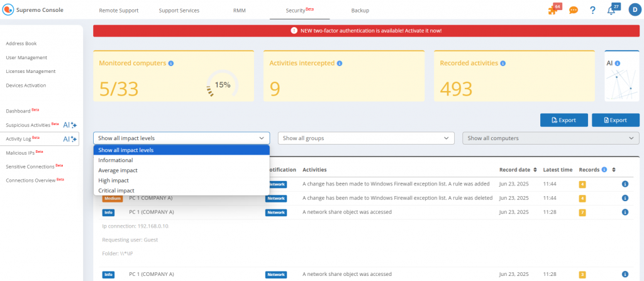The width and height of the screenshot is (644, 281).
Task: Click the orange Medium impact badge
Action: tap(113, 199)
